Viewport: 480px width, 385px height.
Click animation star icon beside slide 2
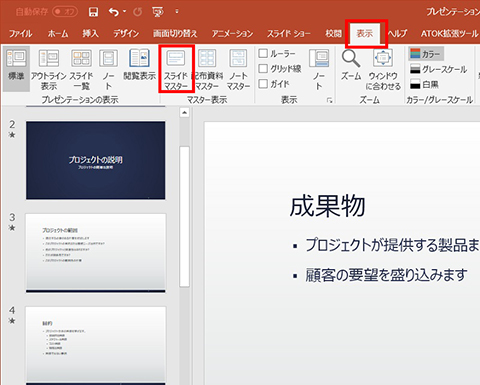coord(12,135)
